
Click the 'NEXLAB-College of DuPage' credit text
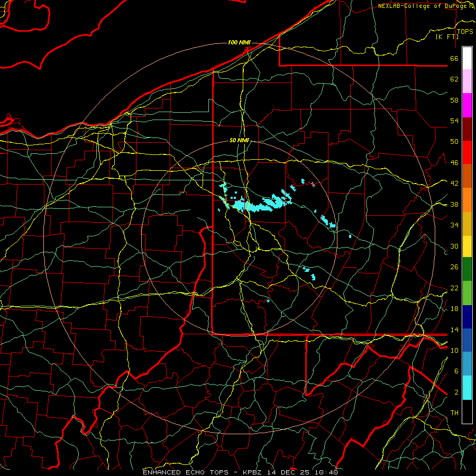423,6
